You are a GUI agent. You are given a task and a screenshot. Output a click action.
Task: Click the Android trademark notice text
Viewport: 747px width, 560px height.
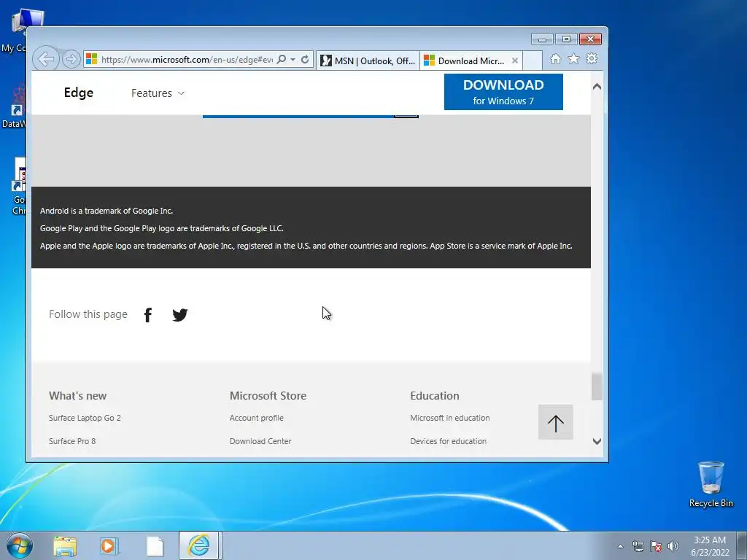(107, 211)
